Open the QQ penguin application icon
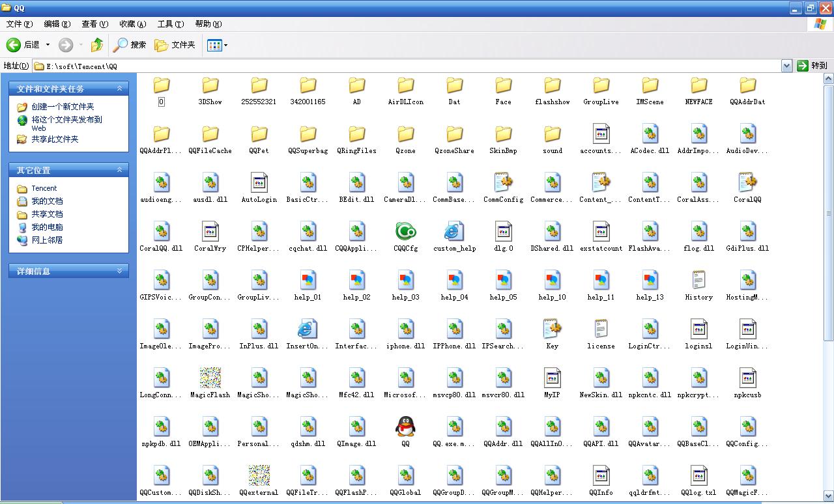The width and height of the screenshot is (834, 504). point(405,427)
